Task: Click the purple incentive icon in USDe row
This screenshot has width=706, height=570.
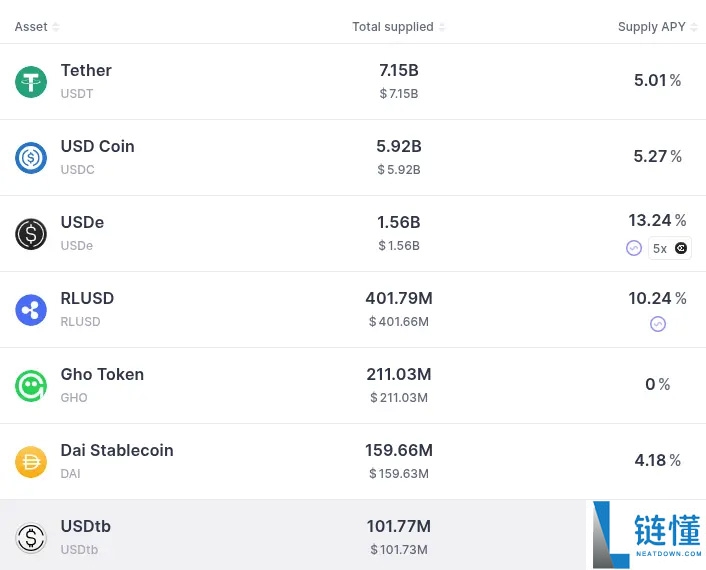Action: (634, 248)
